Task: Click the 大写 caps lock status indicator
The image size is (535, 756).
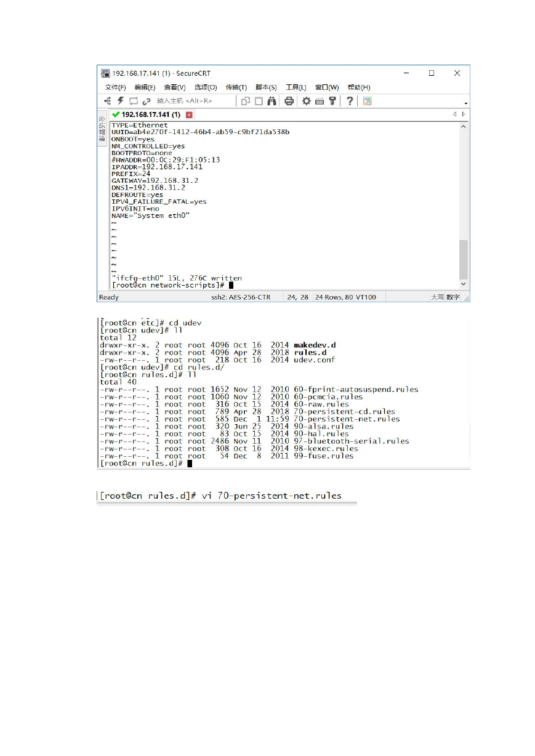Action: (437, 297)
